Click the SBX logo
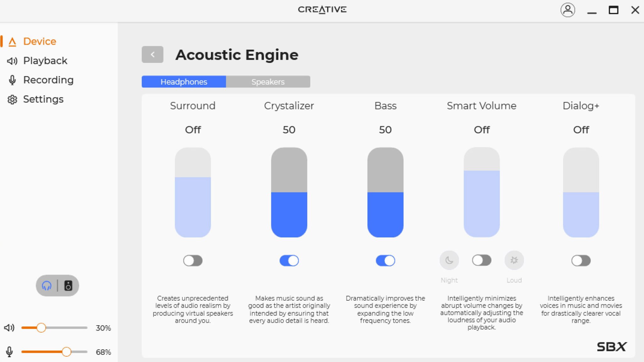This screenshot has width=644, height=362. (x=611, y=347)
